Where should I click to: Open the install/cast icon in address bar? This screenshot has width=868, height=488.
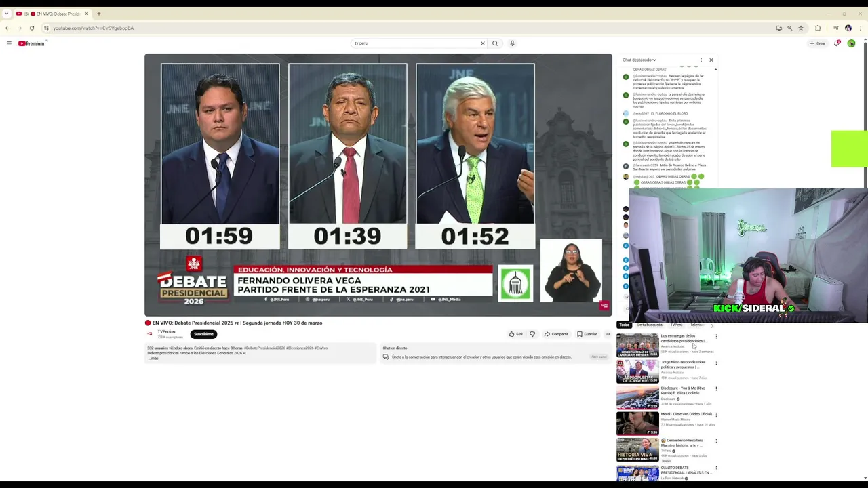click(778, 28)
